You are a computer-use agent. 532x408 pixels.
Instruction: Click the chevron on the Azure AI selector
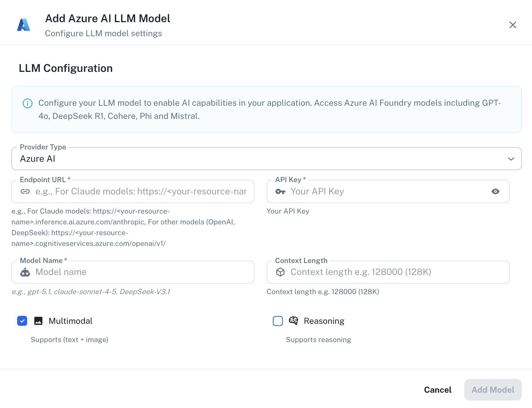pos(511,158)
